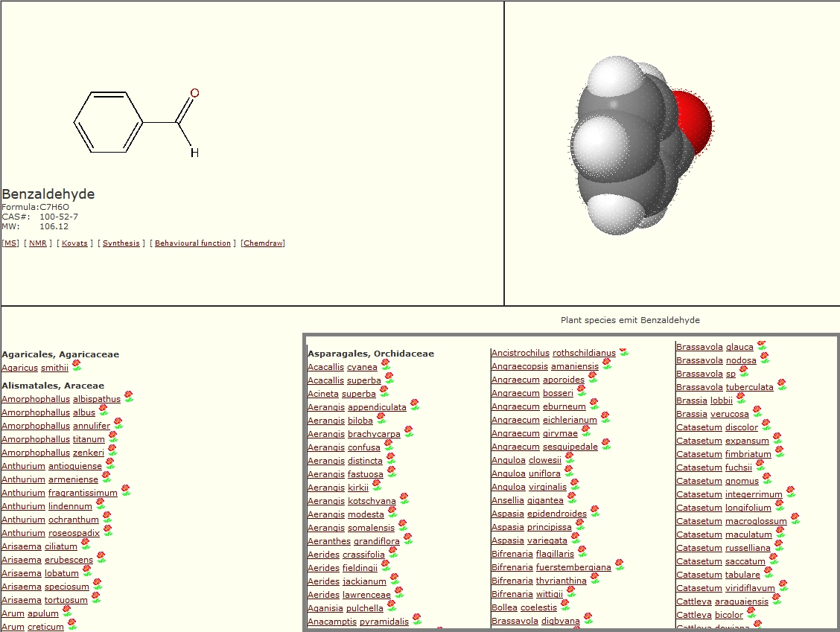Image resolution: width=840 pixels, height=632 pixels.
Task: Open the Anthurium lindennum link
Action: 47,506
